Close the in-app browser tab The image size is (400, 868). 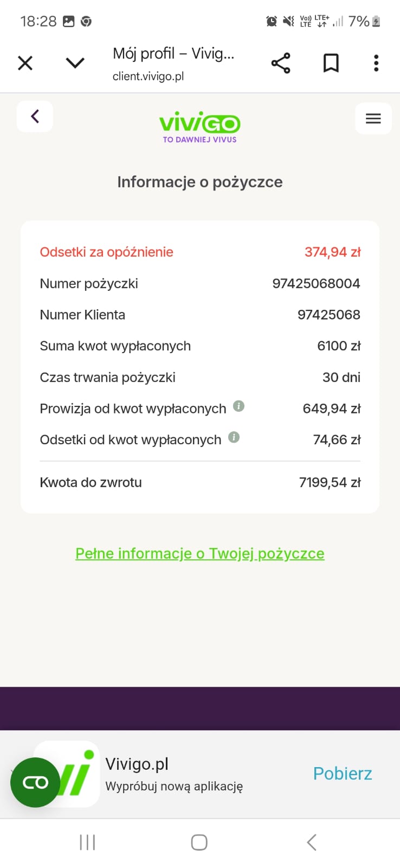(x=25, y=63)
